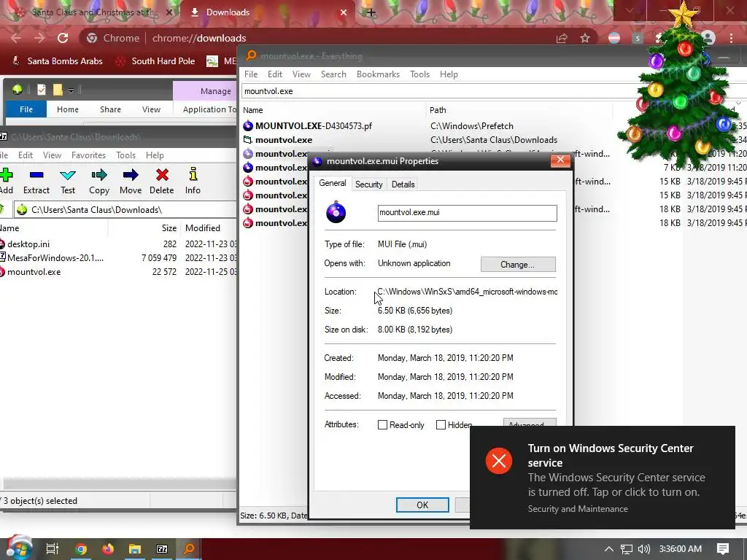Screen dimensions: 747x560
Task: Click the Chrome share page icon
Action: coord(562,38)
